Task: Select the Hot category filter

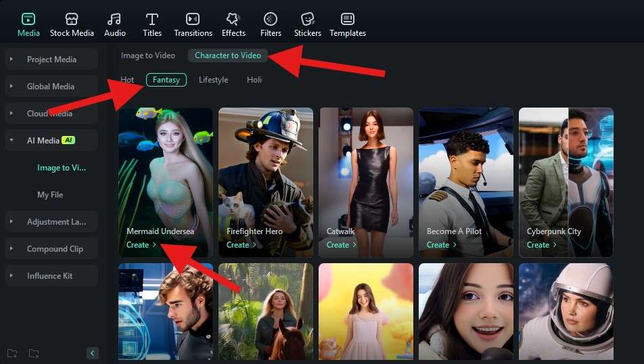Action: click(127, 80)
